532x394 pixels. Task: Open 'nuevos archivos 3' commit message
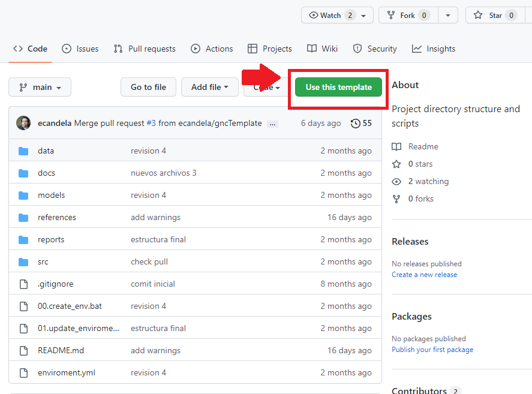pyautogui.click(x=164, y=173)
